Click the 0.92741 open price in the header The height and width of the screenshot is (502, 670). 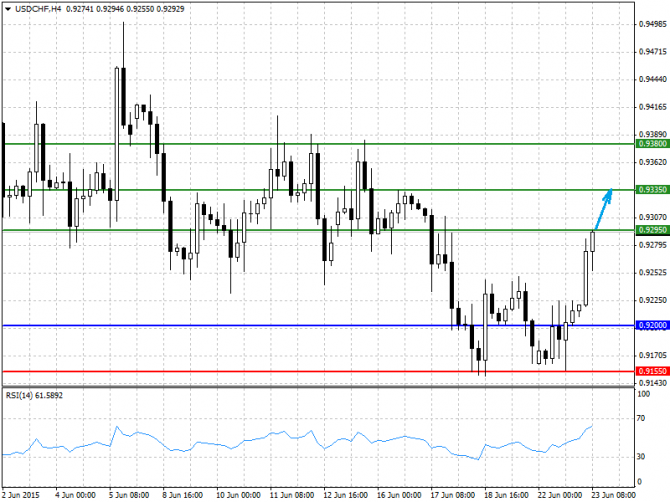80,9
